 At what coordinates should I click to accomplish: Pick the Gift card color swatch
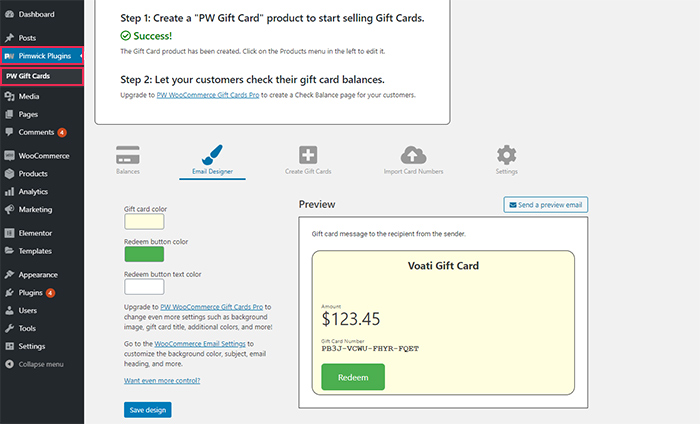coord(144,221)
